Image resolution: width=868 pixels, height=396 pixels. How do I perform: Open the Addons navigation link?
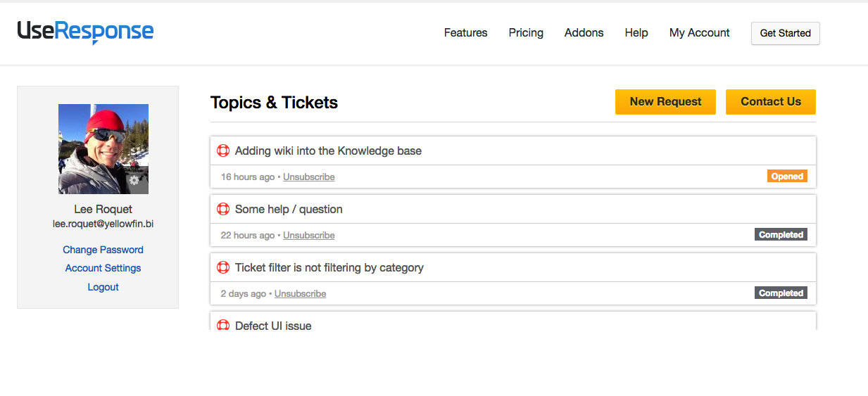[584, 33]
